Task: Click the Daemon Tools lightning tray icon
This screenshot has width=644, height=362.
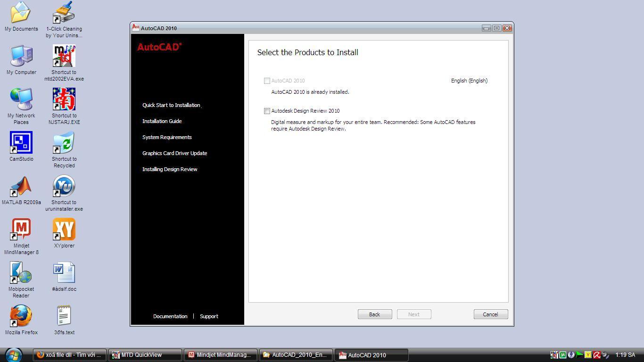Action: click(x=571, y=355)
